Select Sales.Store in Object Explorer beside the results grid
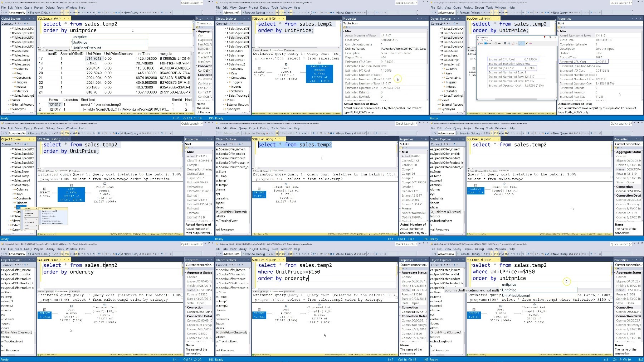Screen dimensions: 644x362 pyautogui.click(x=21, y=51)
